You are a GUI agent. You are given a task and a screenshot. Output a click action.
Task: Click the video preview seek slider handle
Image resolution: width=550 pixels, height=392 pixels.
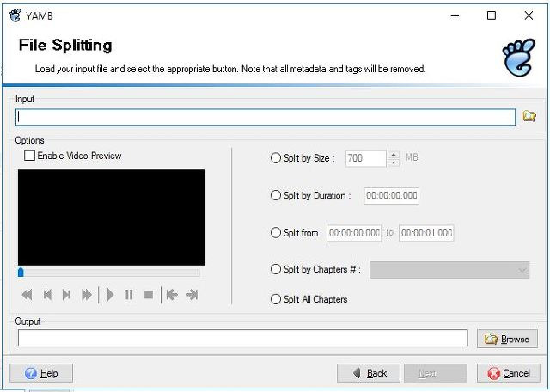[21, 273]
